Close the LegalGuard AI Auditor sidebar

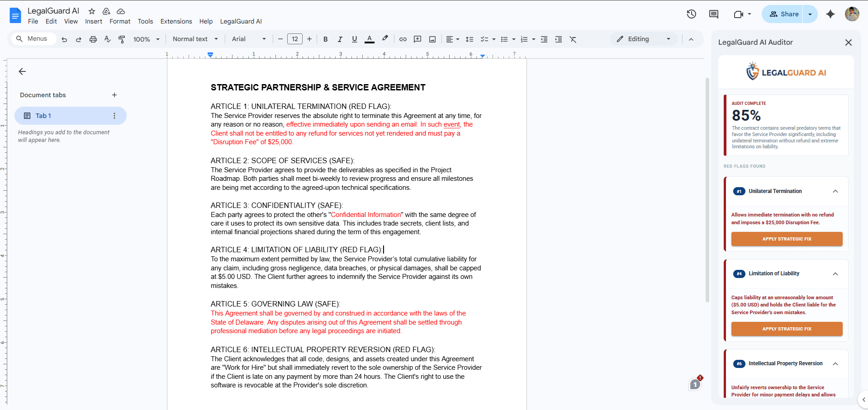click(849, 42)
